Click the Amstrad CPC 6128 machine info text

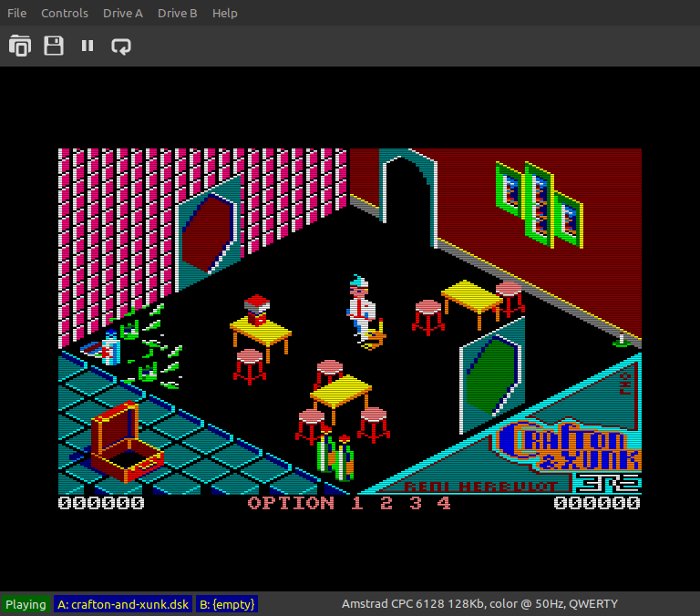[479, 604]
